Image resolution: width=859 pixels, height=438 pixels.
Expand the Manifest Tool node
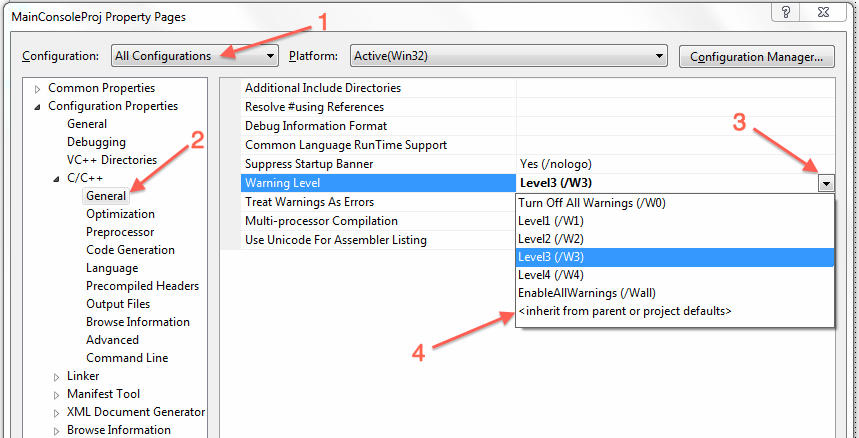(57, 394)
